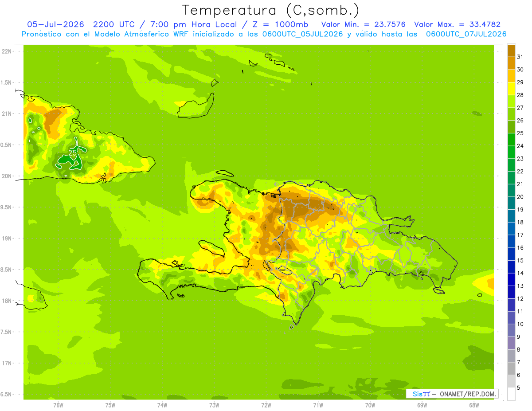
Task: Click the '18N' latitude axis label
Action: [6, 301]
